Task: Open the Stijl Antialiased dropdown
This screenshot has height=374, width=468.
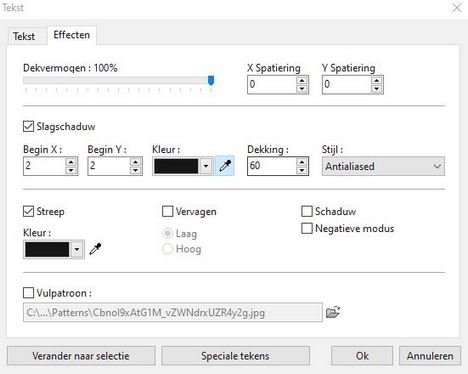Action: point(383,166)
